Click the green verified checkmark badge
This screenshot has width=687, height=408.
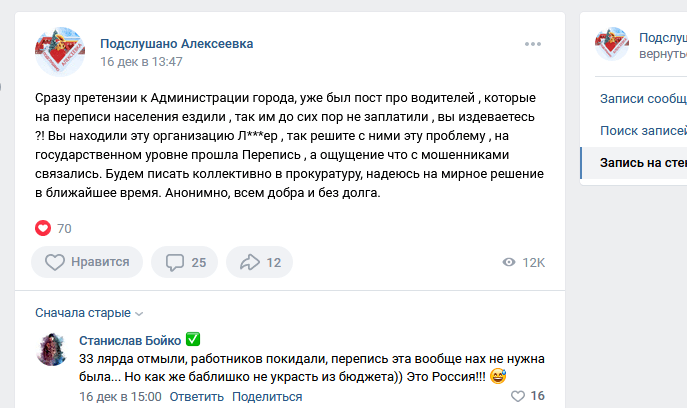[x=193, y=340]
